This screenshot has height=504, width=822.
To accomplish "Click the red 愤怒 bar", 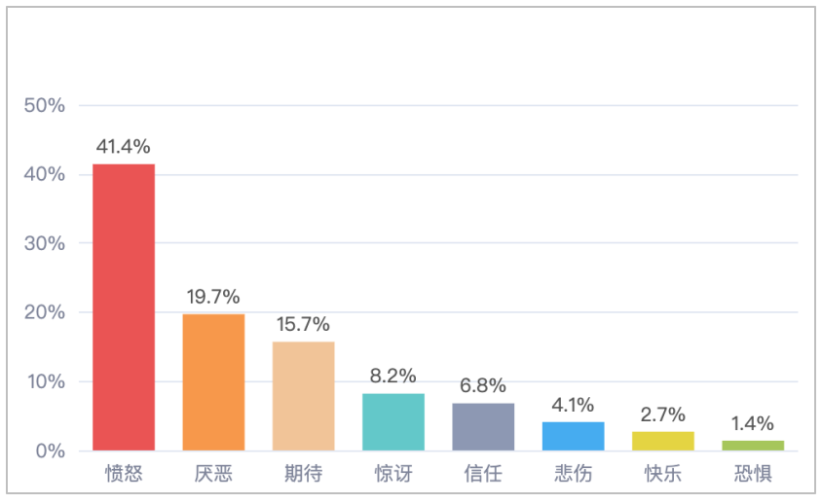I will click(124, 306).
